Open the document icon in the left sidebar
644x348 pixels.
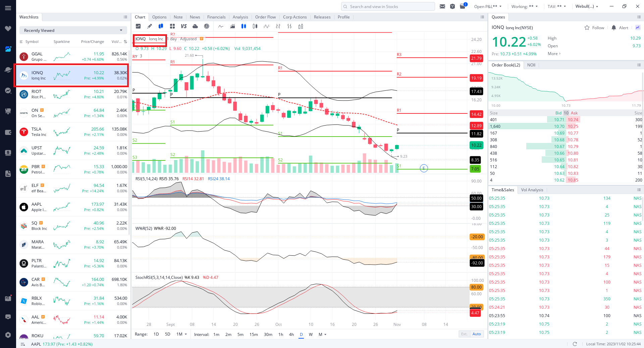pyautogui.click(x=8, y=173)
